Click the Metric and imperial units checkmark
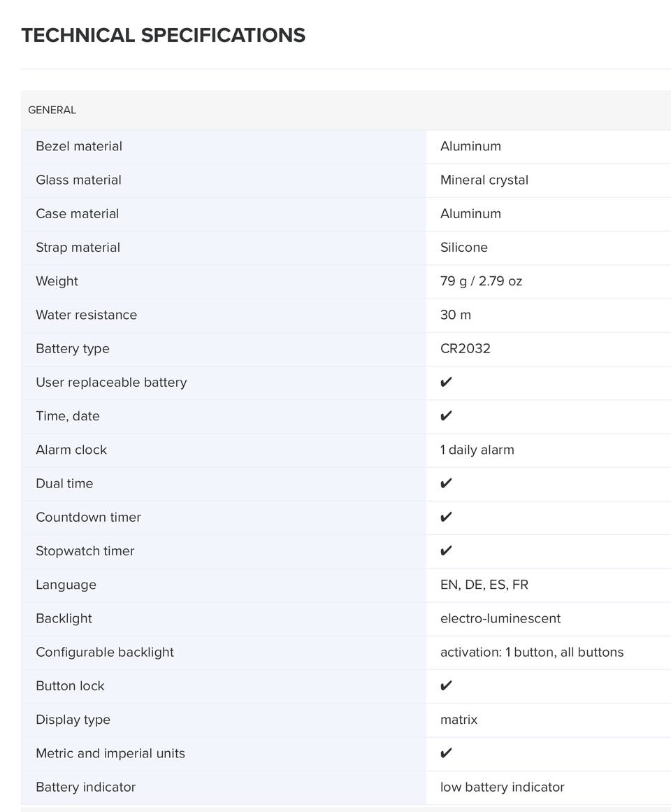Viewport: 671px width, 812px height. pyautogui.click(x=446, y=753)
